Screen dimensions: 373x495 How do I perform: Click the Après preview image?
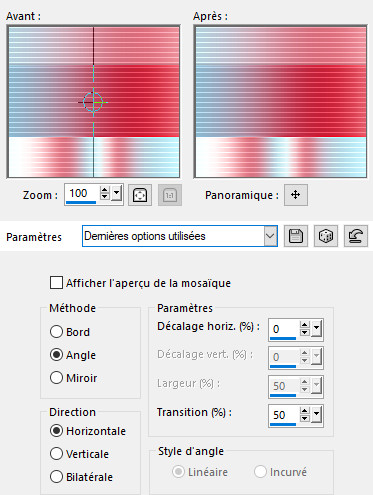point(280,102)
